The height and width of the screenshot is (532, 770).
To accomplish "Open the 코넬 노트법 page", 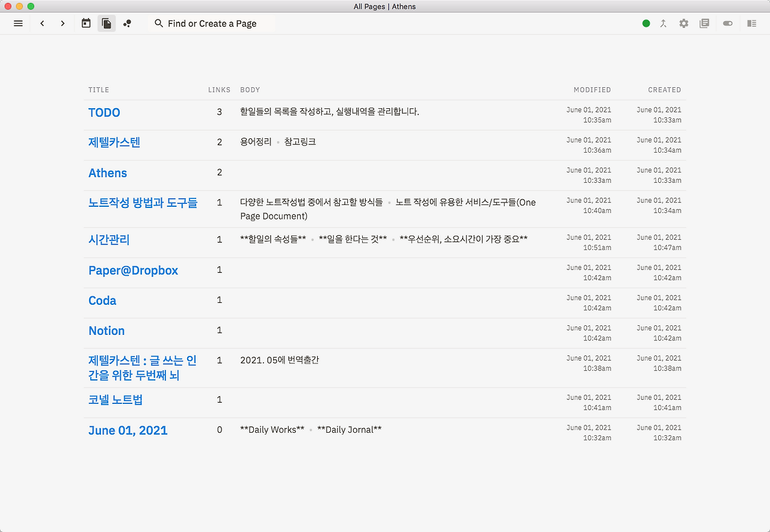I will point(115,400).
